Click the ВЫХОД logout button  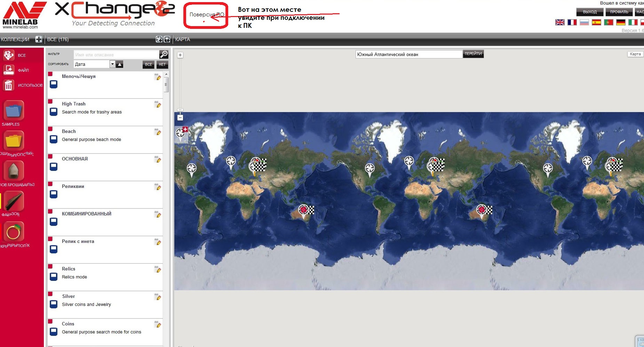[x=590, y=12]
